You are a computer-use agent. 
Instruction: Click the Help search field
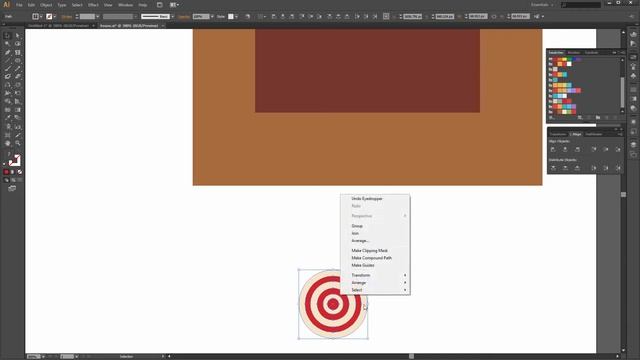[x=581, y=5]
